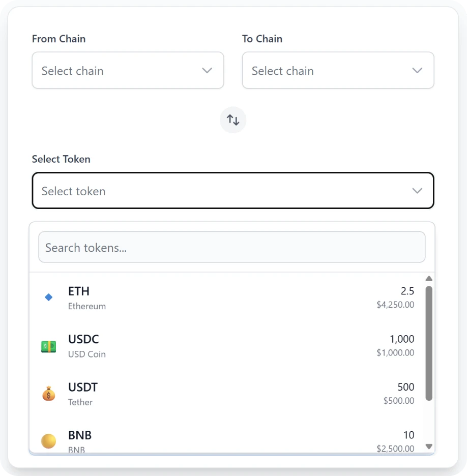The height and width of the screenshot is (476, 467).
Task: Click the token search input
Action: (232, 247)
